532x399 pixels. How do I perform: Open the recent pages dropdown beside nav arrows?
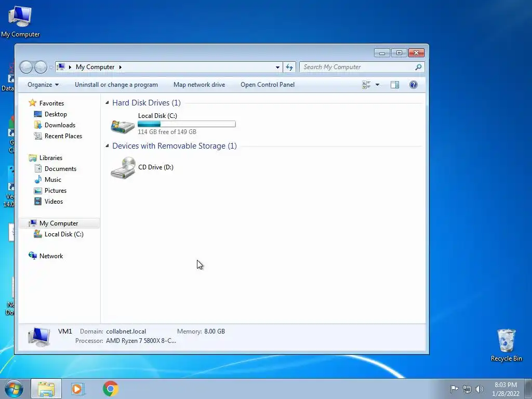[50, 68]
